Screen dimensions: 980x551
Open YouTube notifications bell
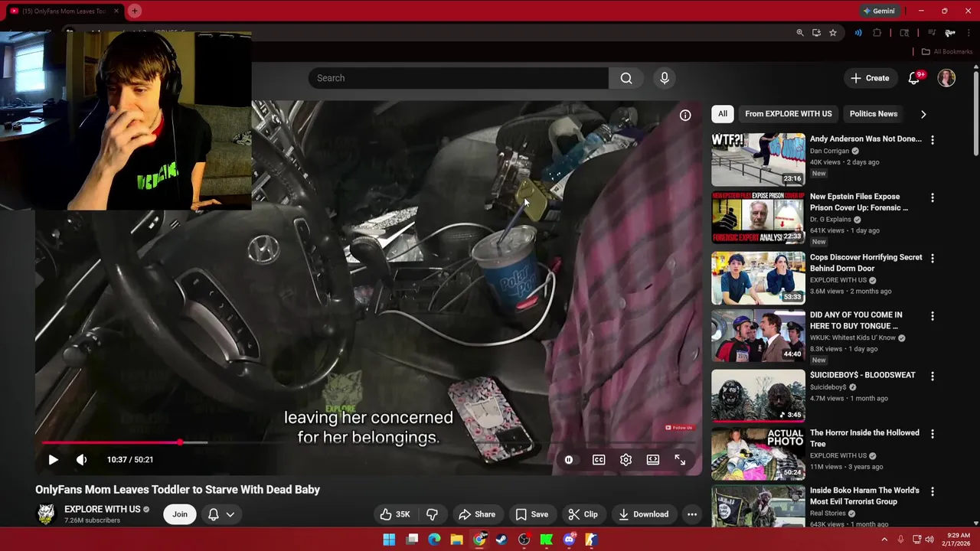point(914,78)
